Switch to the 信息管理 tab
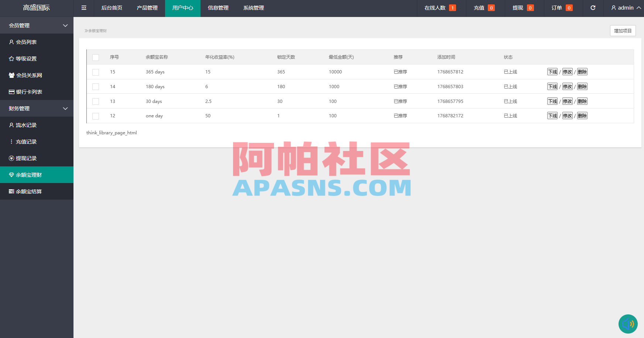Screen dimensions: 644x338 [x=218, y=8]
